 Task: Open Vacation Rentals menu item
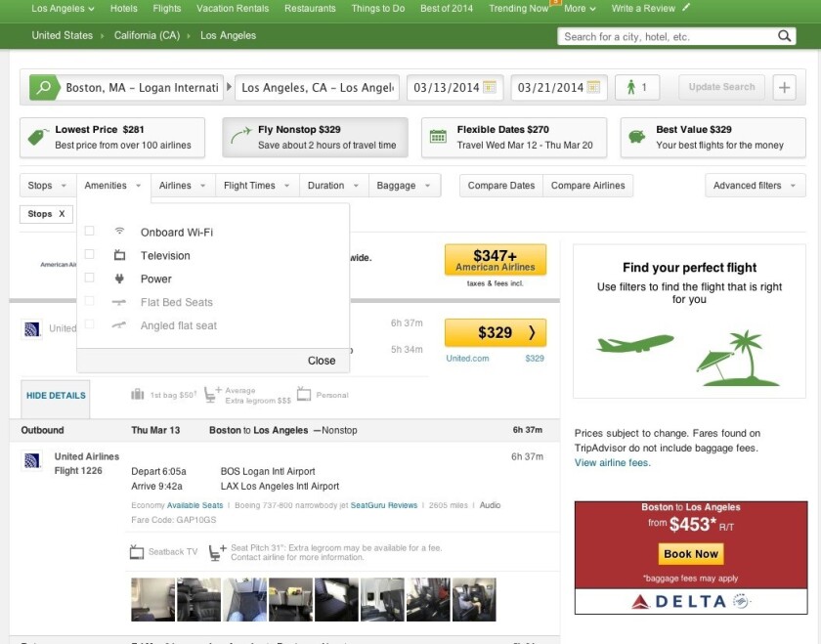(233, 9)
